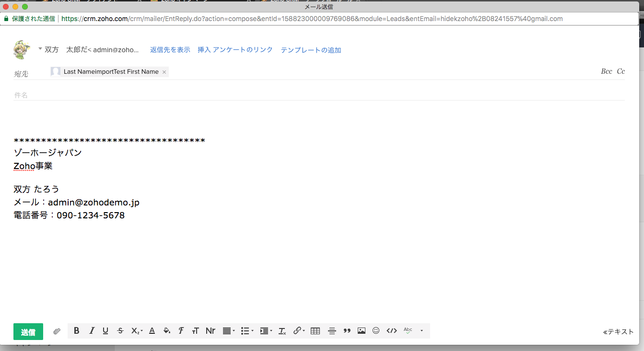Insert an image
Screen dimensions: 644x351
tap(362, 331)
